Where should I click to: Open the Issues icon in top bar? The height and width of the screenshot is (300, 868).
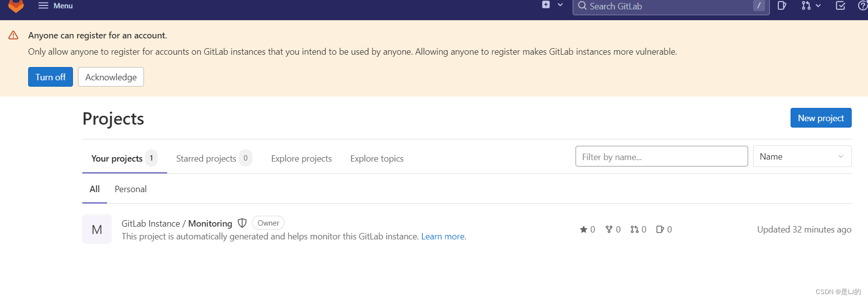[782, 6]
